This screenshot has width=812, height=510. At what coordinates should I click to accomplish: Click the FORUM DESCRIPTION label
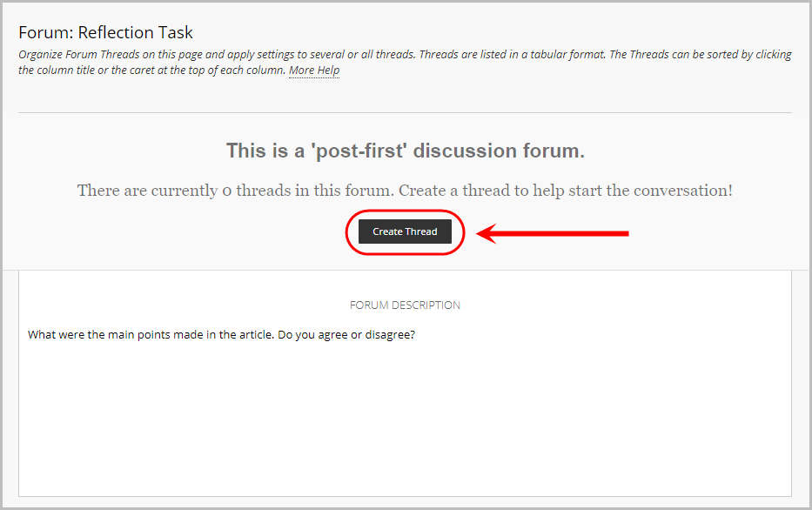coord(405,305)
